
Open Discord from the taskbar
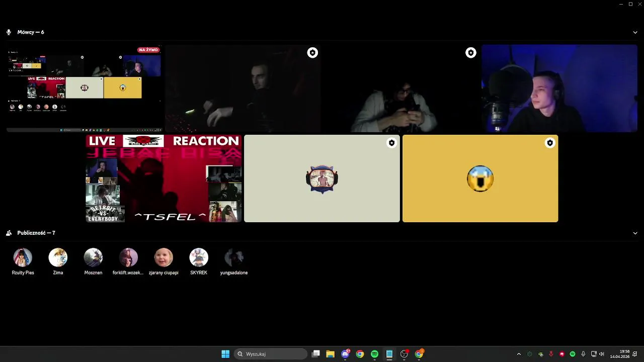tap(345, 354)
